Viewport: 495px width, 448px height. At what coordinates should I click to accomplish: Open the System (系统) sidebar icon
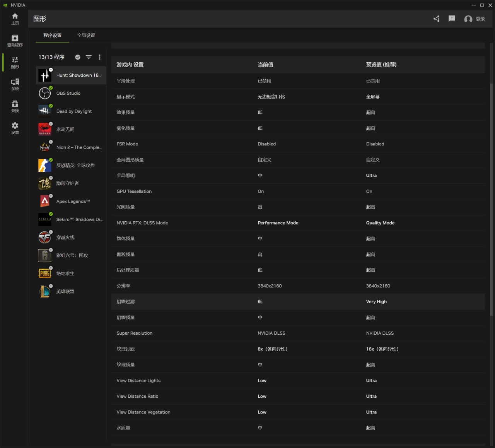[15, 82]
